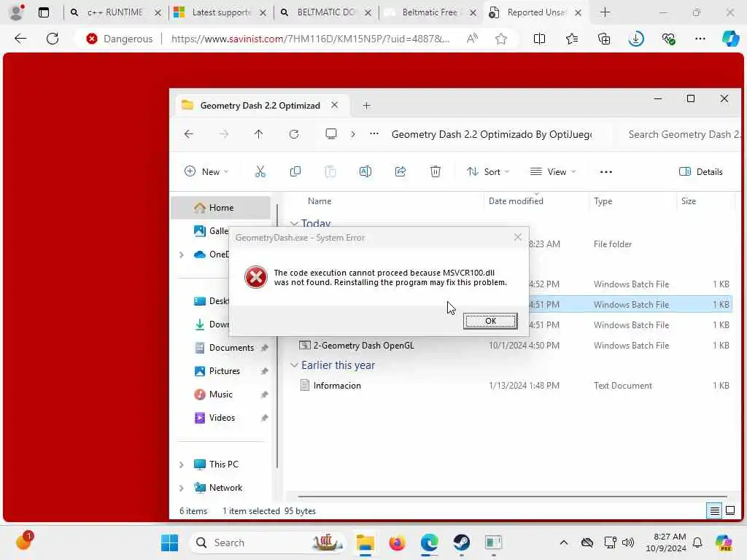747x560 pixels.
Task: Sort by the Size column header
Action: (689, 201)
